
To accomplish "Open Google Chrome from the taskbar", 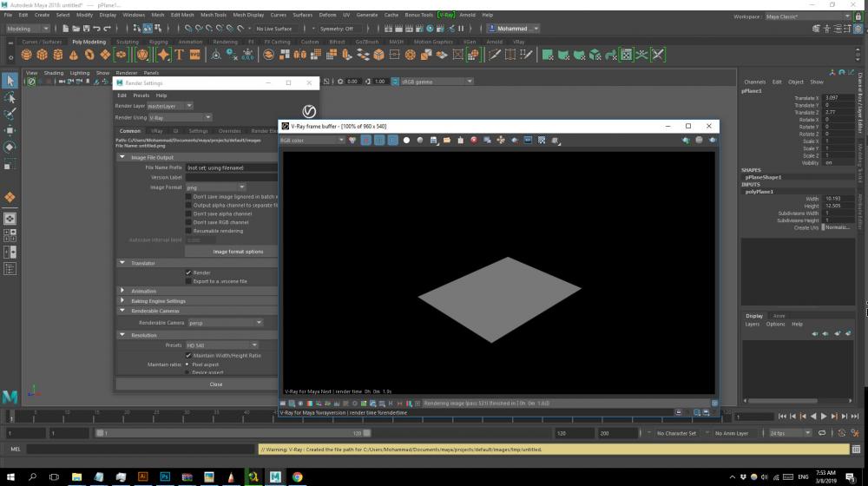I will coord(297,476).
